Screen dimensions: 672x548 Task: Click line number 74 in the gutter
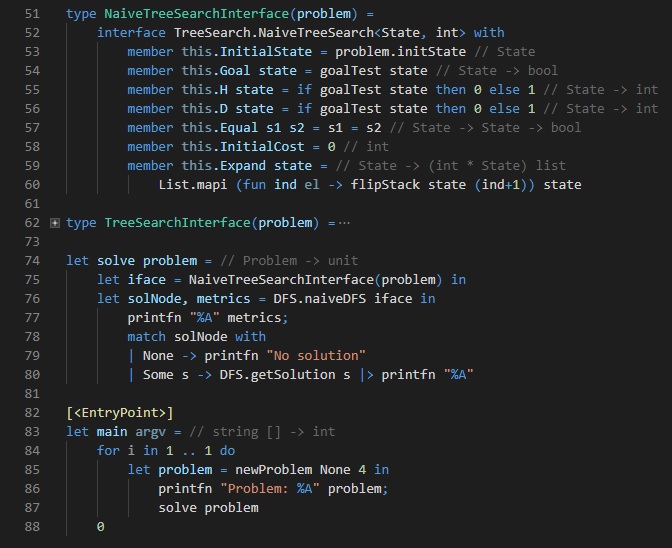coord(31,260)
